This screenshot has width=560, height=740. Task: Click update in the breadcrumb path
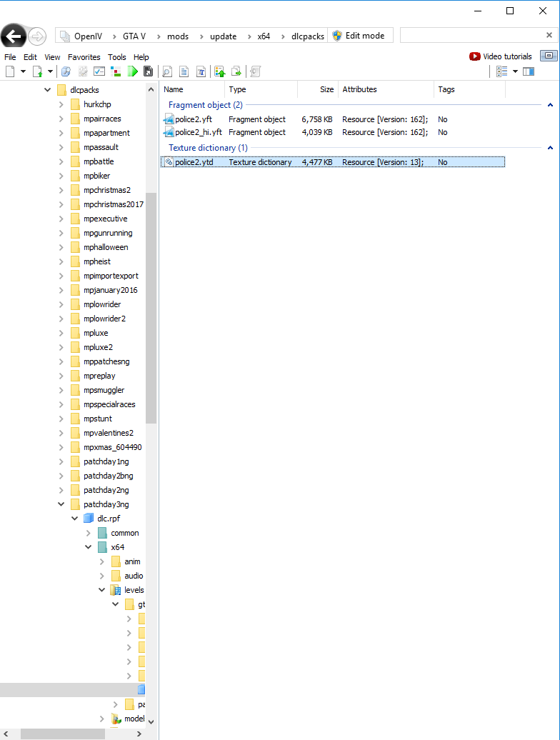(x=223, y=36)
